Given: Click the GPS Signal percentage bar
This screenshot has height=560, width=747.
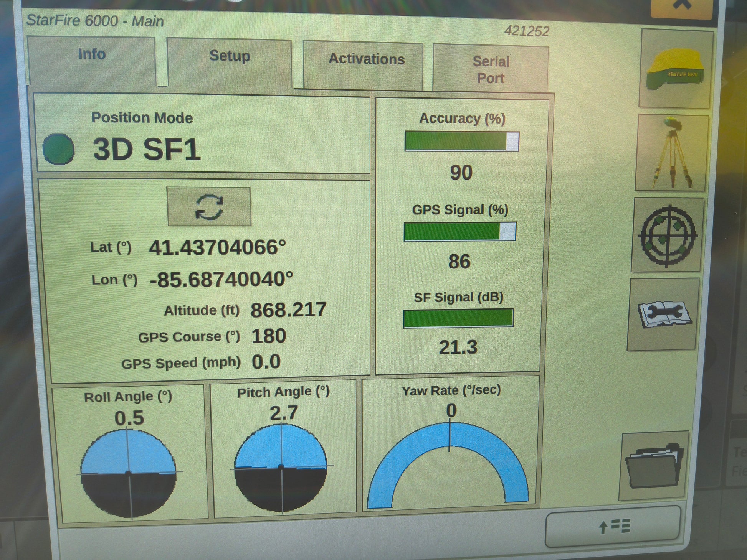Looking at the screenshot, I should (459, 231).
